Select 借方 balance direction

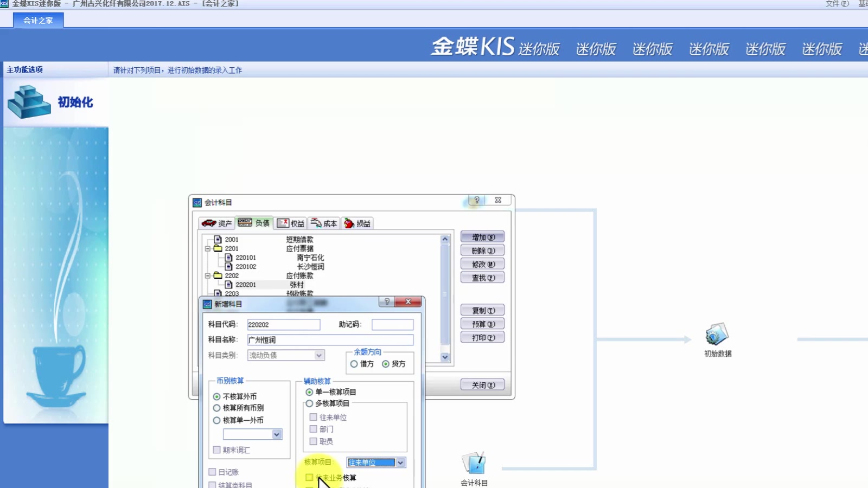tap(354, 364)
